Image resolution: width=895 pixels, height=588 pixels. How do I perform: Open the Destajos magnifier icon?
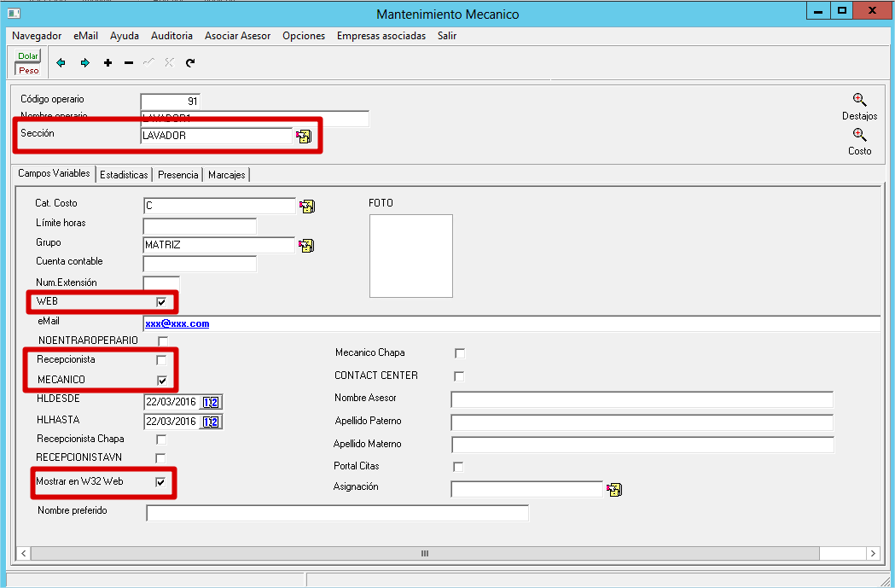point(859,100)
